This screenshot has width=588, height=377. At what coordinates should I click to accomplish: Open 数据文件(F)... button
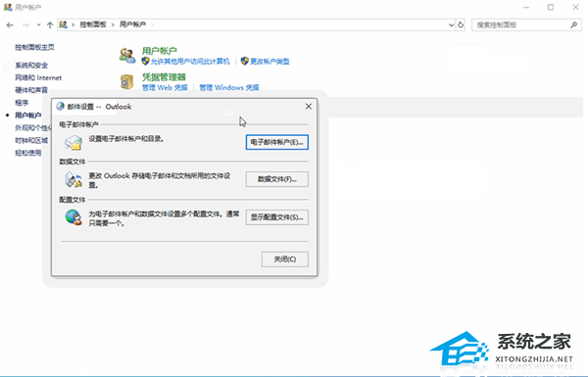[277, 179]
